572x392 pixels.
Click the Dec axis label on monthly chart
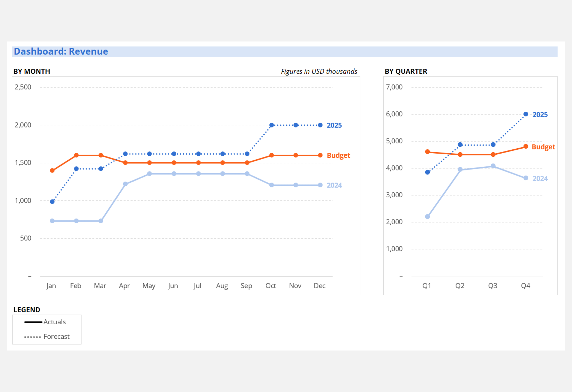pyautogui.click(x=320, y=286)
